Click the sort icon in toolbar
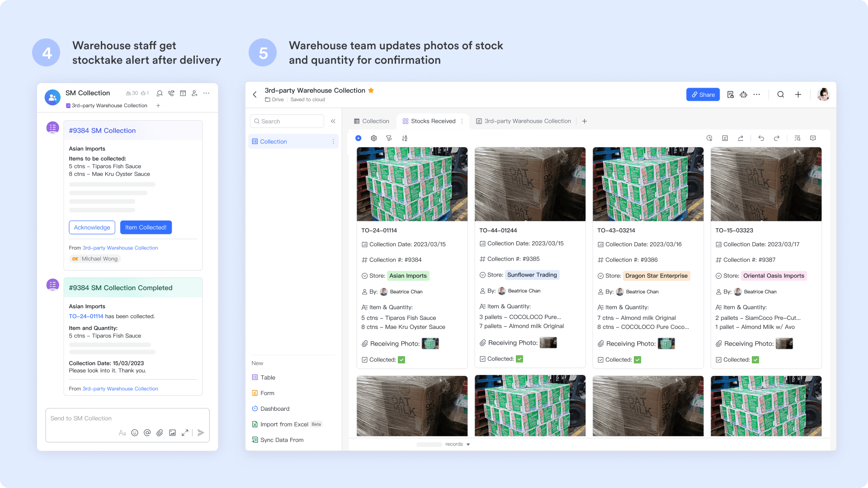This screenshot has width=868, height=488. tap(405, 138)
